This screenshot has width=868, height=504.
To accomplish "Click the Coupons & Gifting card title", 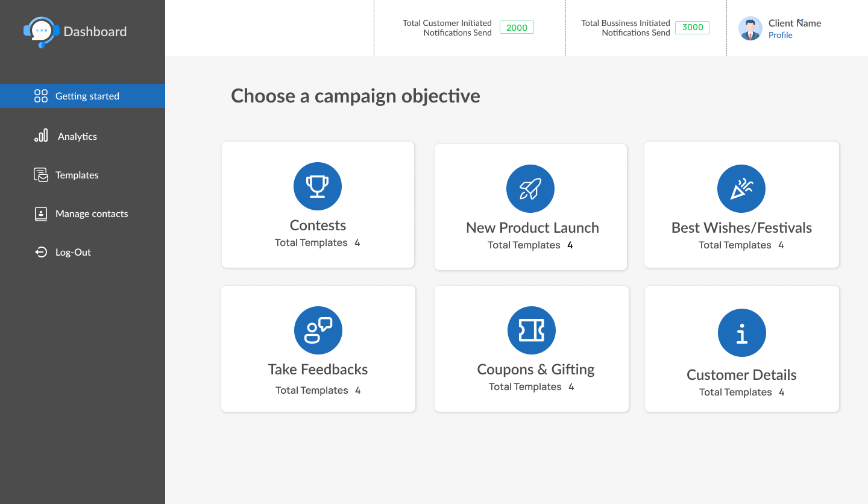I will click(x=536, y=370).
